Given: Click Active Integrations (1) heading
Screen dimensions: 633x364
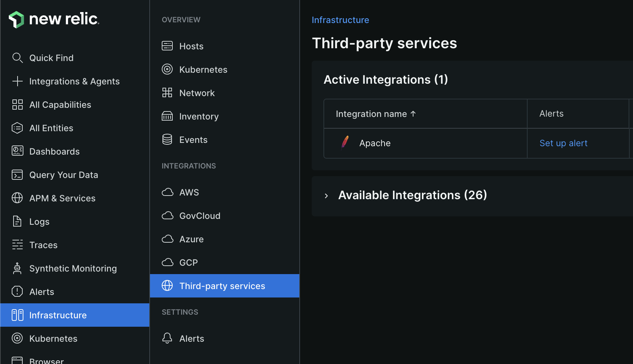Looking at the screenshot, I should tap(386, 80).
